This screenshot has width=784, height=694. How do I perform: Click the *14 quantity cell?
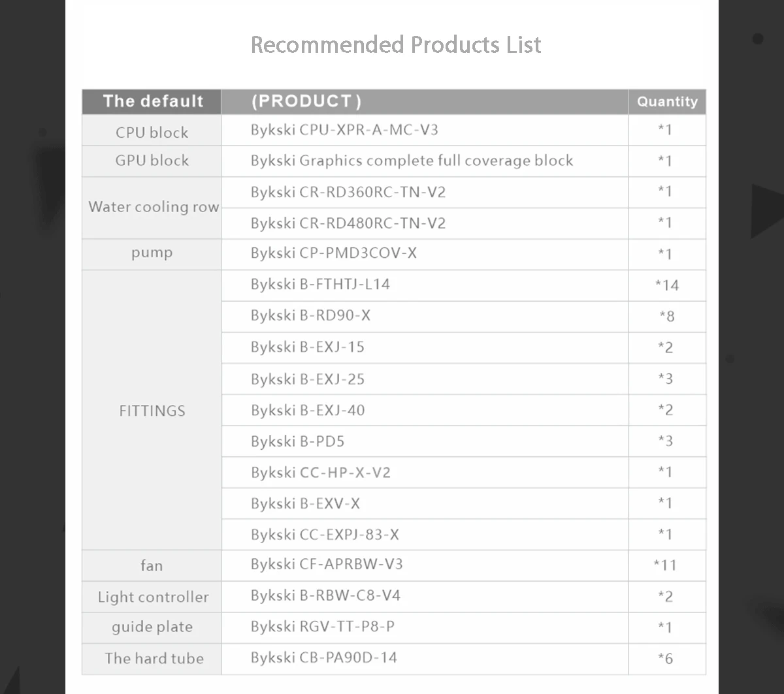click(667, 285)
